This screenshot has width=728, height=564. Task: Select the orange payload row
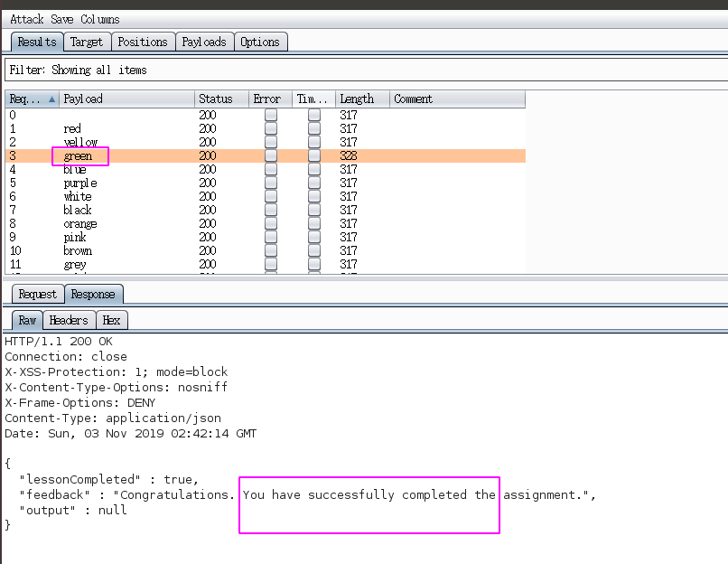point(266,223)
